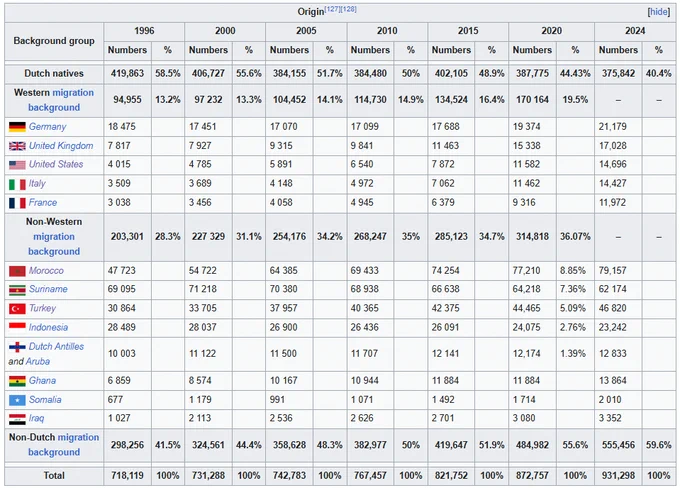
Task: Click the Ghana flag icon
Action: point(17,381)
